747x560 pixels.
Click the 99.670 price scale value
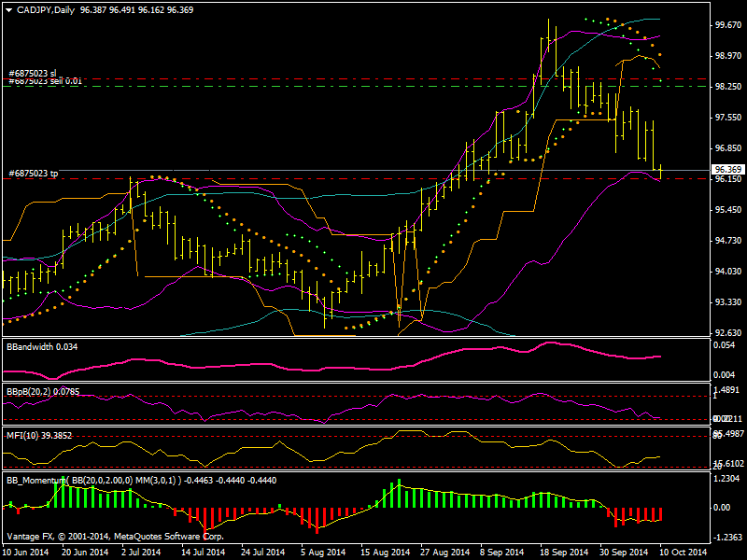tap(728, 25)
